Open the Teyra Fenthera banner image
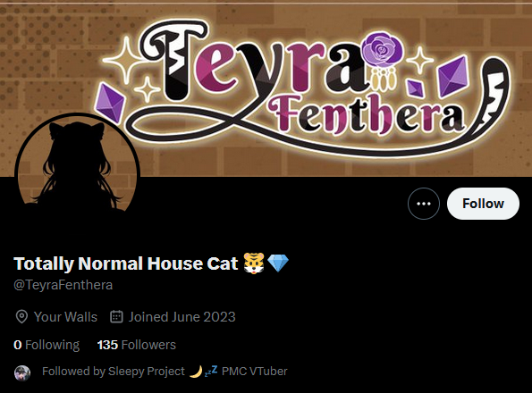 [x=266, y=90]
